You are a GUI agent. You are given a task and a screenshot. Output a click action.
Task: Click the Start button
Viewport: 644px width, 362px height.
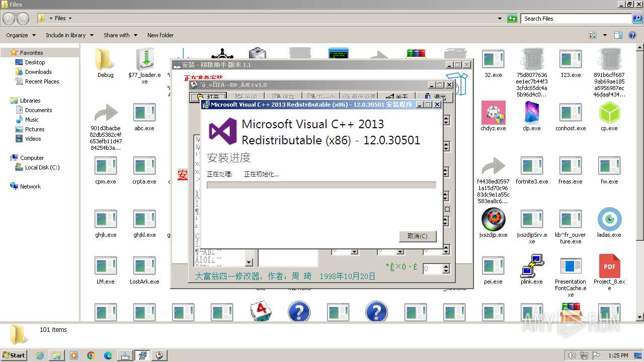14,355
